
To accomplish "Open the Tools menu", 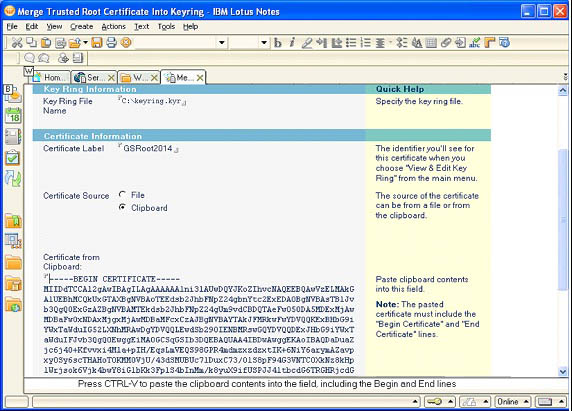I will pyautogui.click(x=166, y=27).
